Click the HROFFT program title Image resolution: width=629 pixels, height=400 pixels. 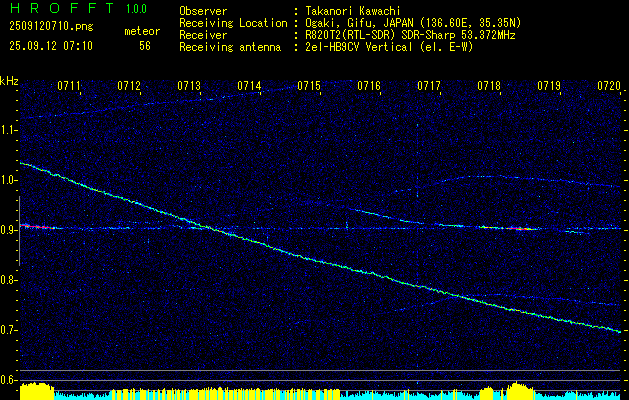pyautogui.click(x=62, y=8)
